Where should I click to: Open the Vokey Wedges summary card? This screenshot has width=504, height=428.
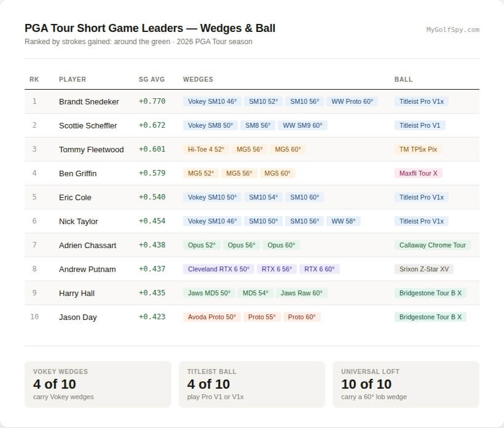98,384
